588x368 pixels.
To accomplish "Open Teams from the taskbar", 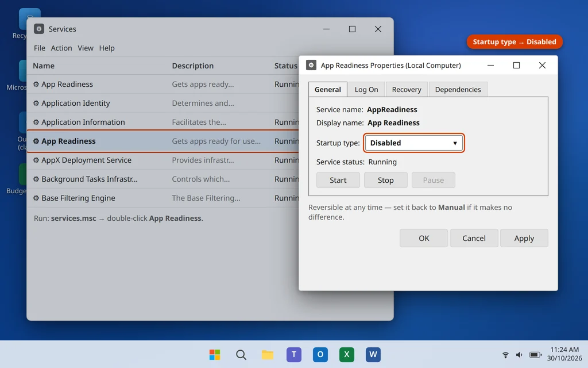I will pos(294,354).
